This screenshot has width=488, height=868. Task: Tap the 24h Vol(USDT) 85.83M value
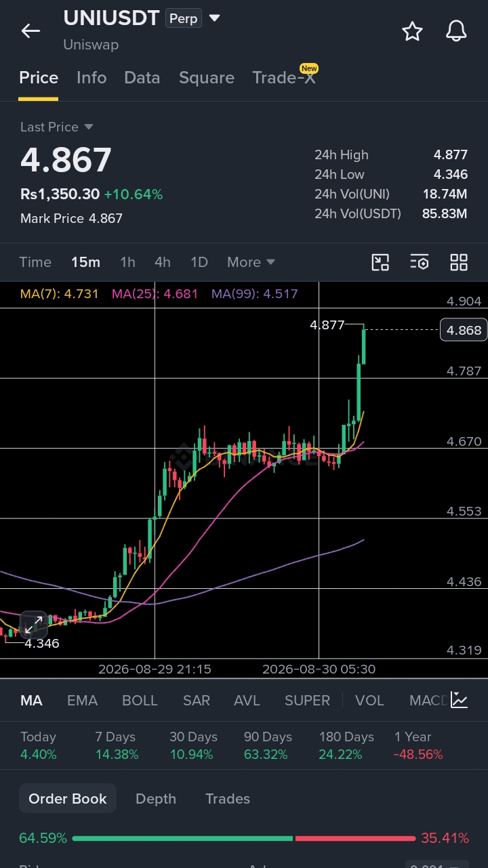point(445,214)
